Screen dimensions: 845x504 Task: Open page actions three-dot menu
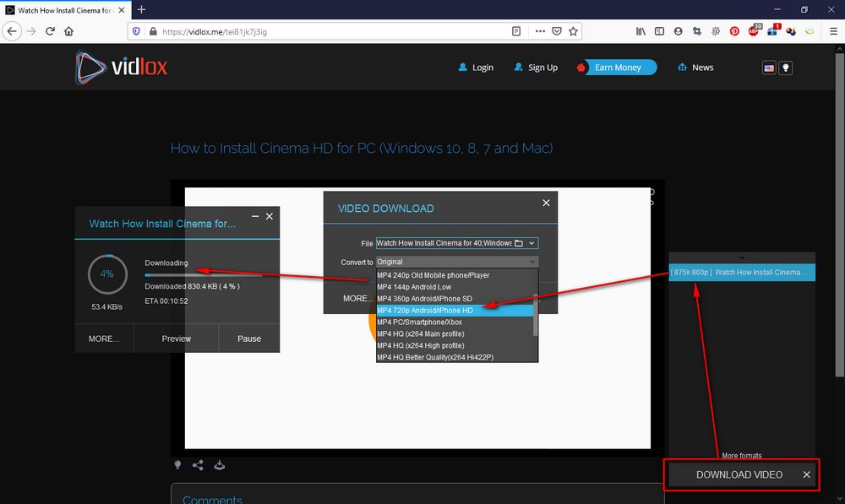[540, 31]
